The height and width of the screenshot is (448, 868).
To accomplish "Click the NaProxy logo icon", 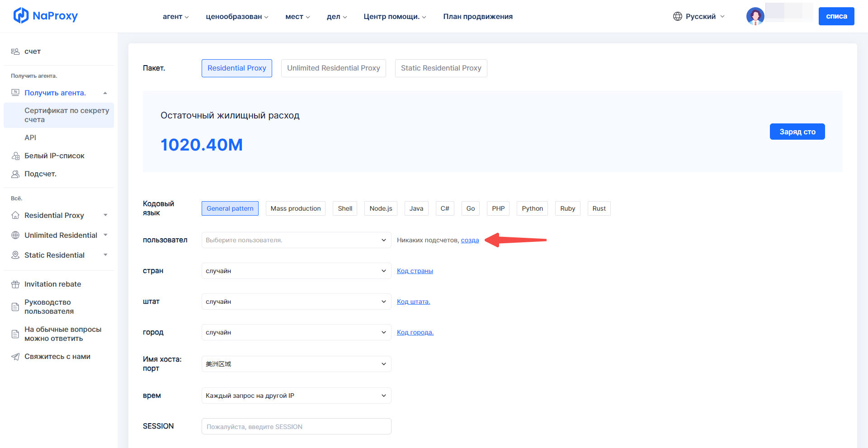I will [21, 16].
